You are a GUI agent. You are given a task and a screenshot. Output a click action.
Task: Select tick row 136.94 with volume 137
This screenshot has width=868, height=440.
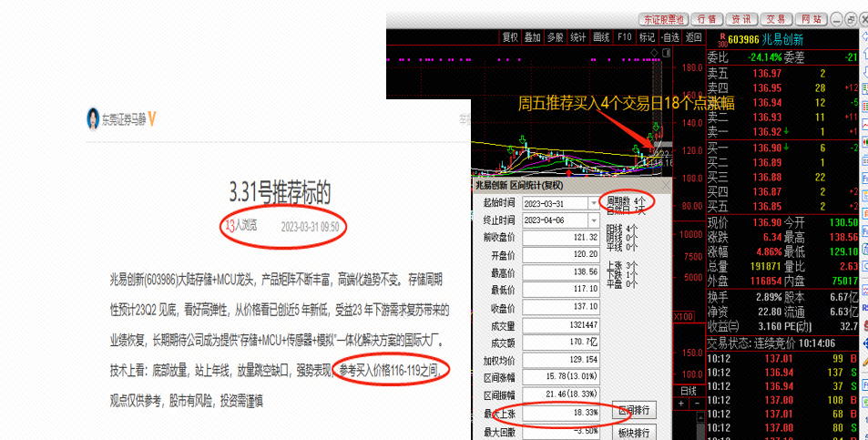pos(782,373)
